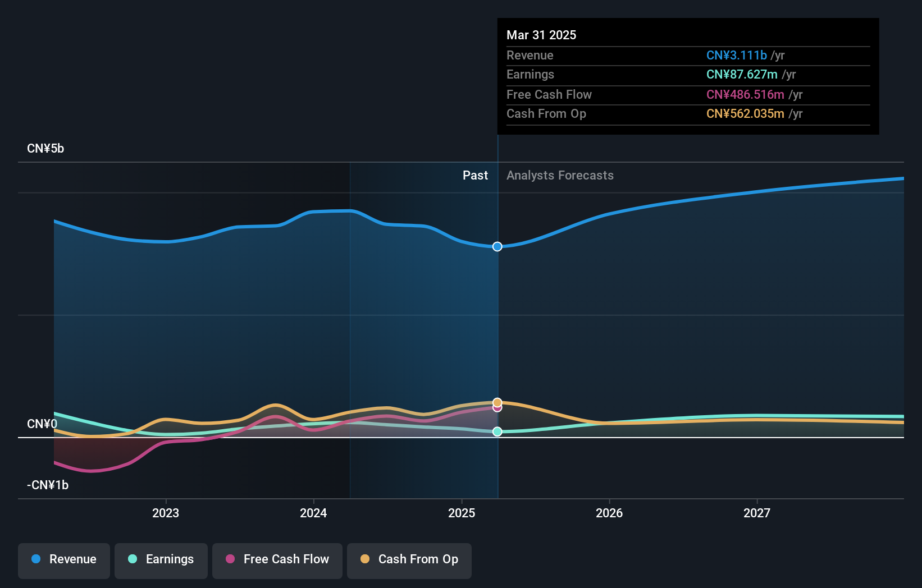Image resolution: width=922 pixels, height=588 pixels.
Task: Click the orange Cash From Op legend dot
Action: 365,559
